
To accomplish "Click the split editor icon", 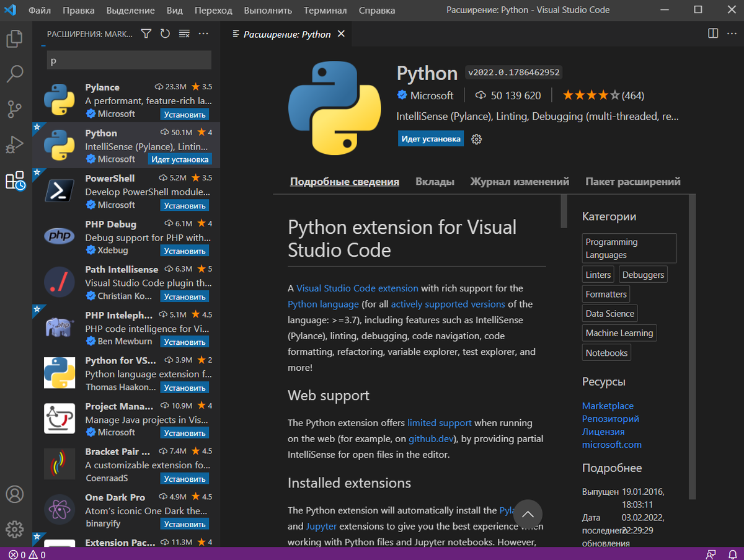I will coord(713,33).
